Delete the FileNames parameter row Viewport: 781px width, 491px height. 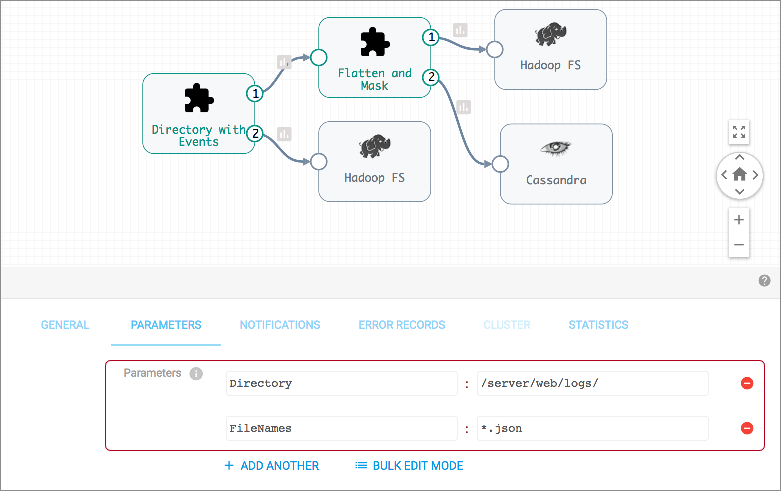tap(746, 428)
